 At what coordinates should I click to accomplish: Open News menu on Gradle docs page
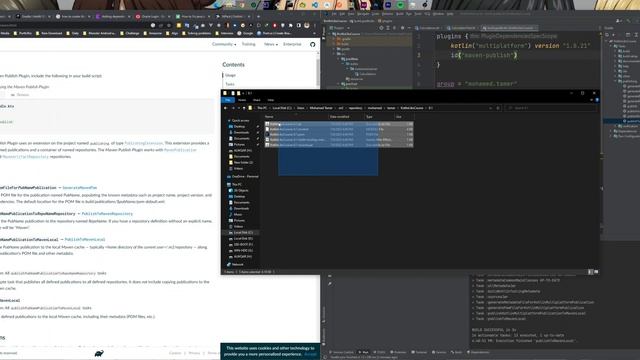click(270, 44)
